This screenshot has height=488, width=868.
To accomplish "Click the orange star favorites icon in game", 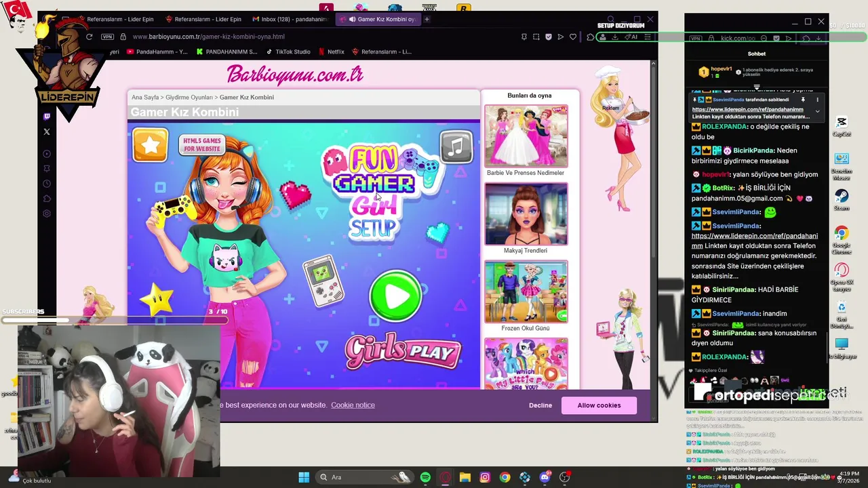I will pyautogui.click(x=150, y=145).
